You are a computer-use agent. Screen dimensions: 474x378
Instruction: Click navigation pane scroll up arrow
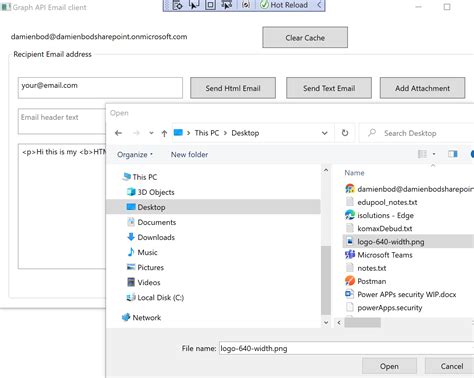(x=326, y=170)
